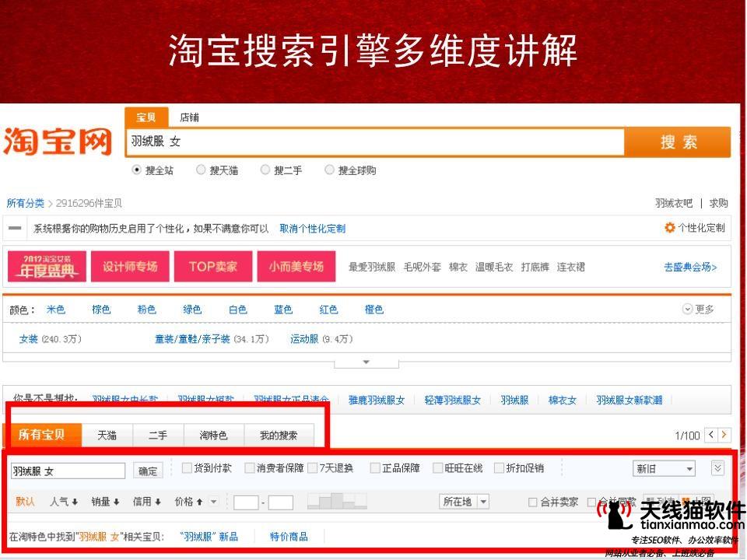The image size is (747, 560).
Task: Open the 新旧 dropdown
Action: click(664, 468)
